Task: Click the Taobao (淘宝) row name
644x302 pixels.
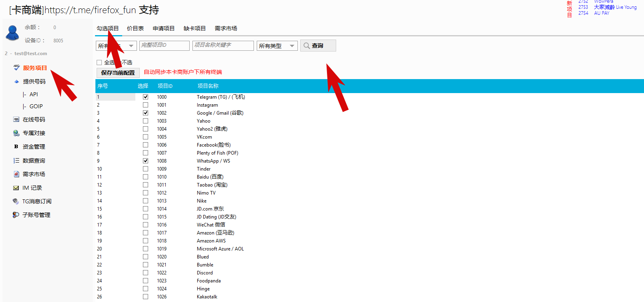Action: pos(212,185)
